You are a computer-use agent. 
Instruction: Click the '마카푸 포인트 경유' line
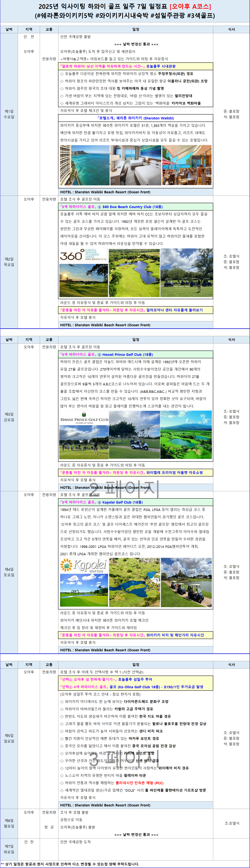109,739
